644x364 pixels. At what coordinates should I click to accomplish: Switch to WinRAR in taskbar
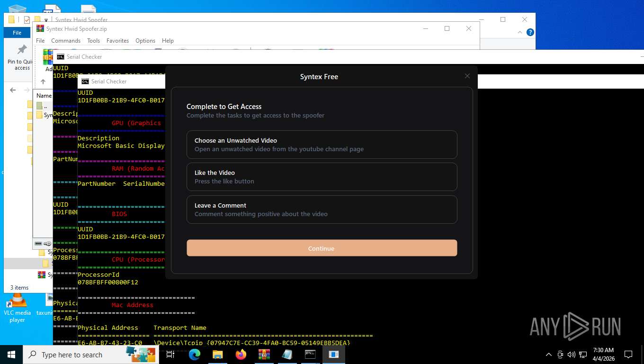pyautogui.click(x=264, y=355)
